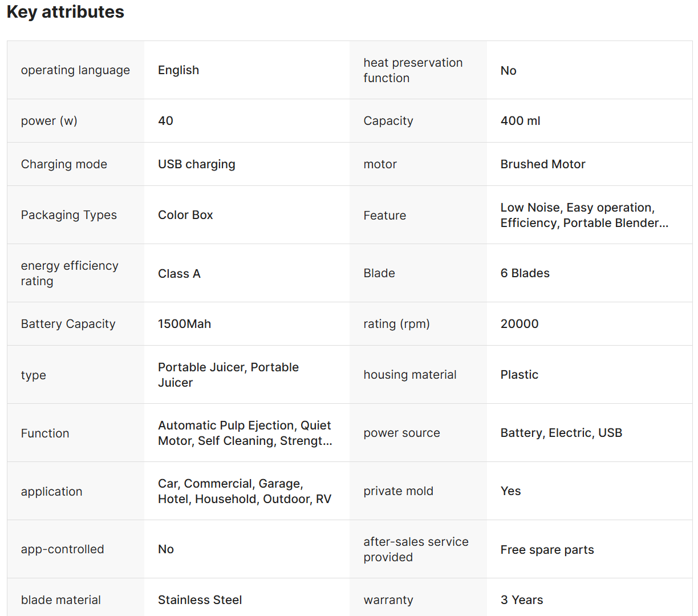Click the Brushed Motor value

coord(542,164)
